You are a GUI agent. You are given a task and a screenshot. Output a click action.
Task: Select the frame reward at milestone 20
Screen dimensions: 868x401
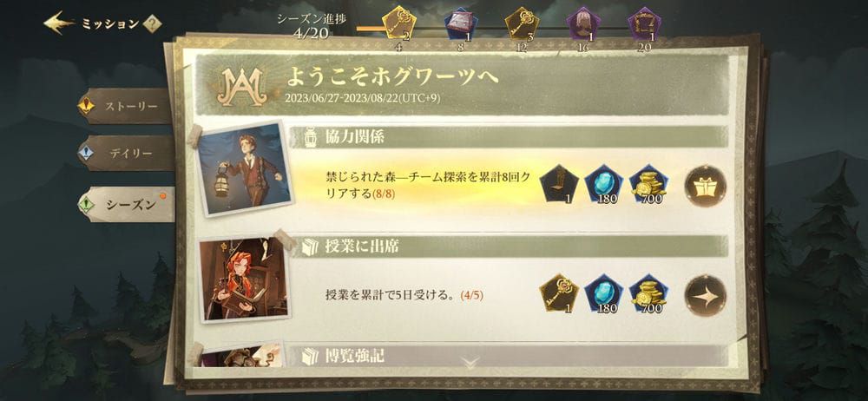644,23
